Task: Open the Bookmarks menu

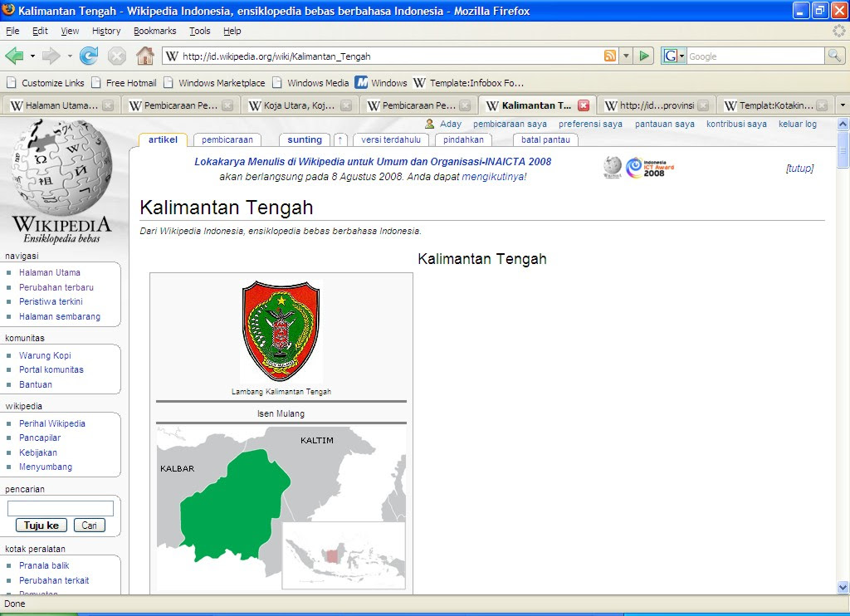Action: pos(155,31)
